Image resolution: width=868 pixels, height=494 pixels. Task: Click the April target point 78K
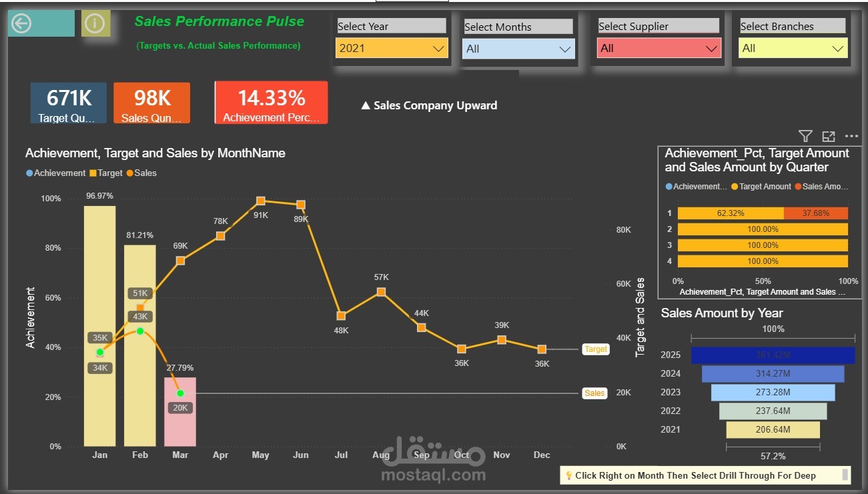(x=221, y=235)
